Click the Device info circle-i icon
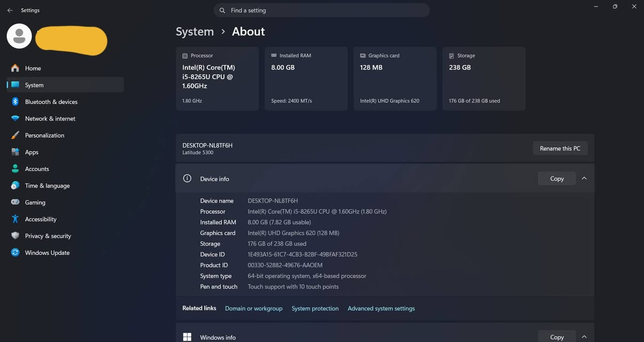 click(x=187, y=178)
